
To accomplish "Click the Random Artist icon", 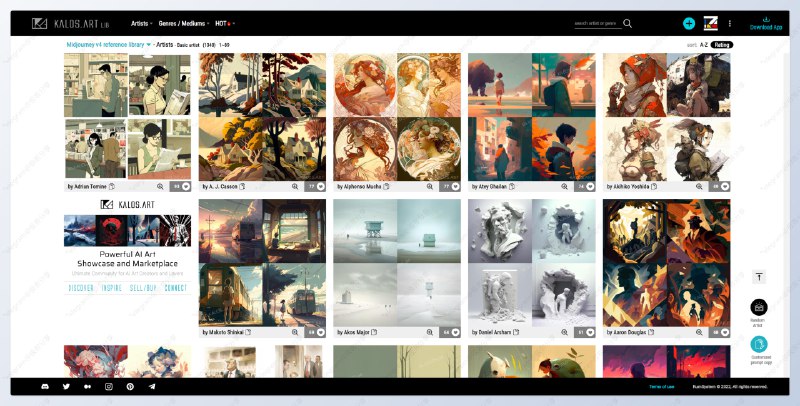I will [759, 308].
